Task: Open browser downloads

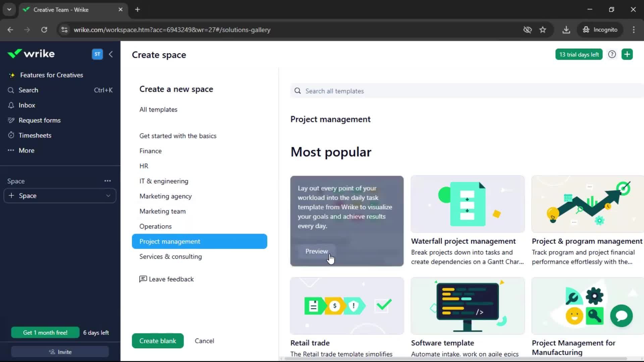Action: point(566,30)
